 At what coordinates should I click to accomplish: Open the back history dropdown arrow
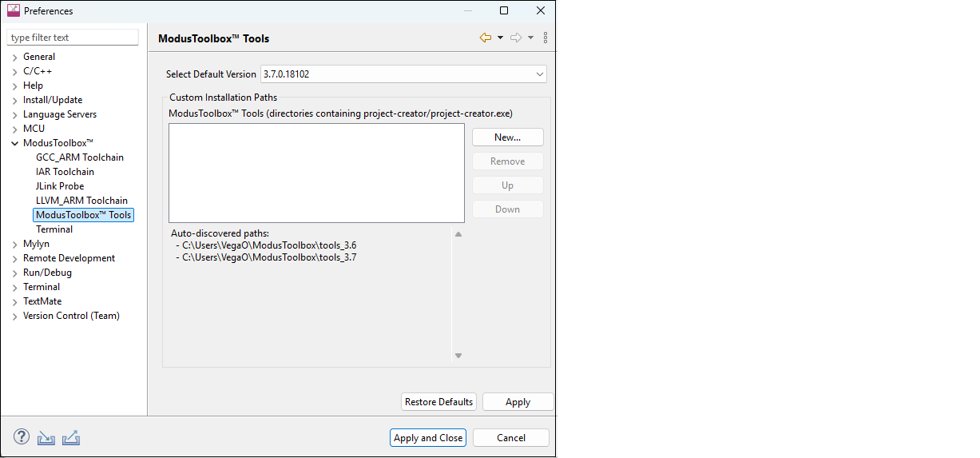(500, 38)
